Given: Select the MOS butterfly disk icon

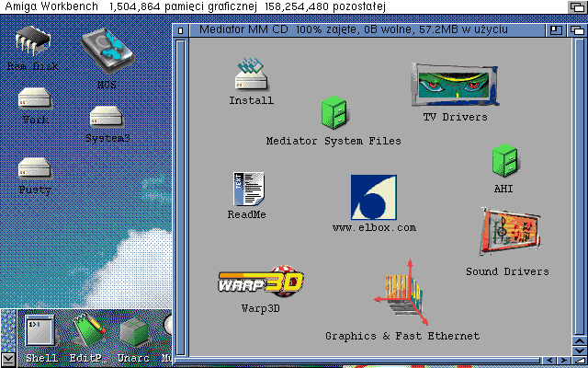Looking at the screenshot, I should click(107, 51).
